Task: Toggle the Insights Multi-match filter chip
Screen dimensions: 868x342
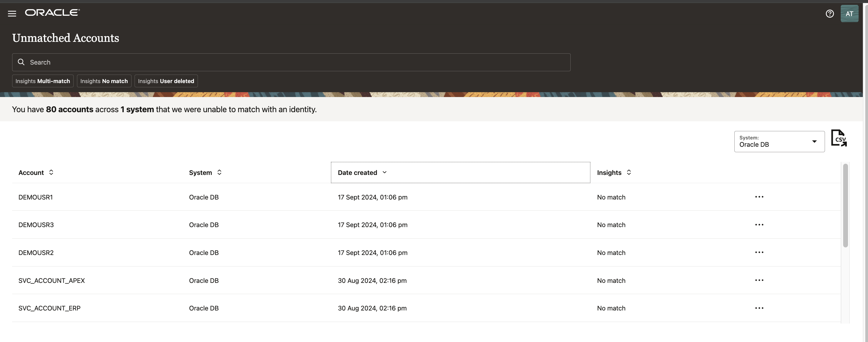Action: (43, 81)
